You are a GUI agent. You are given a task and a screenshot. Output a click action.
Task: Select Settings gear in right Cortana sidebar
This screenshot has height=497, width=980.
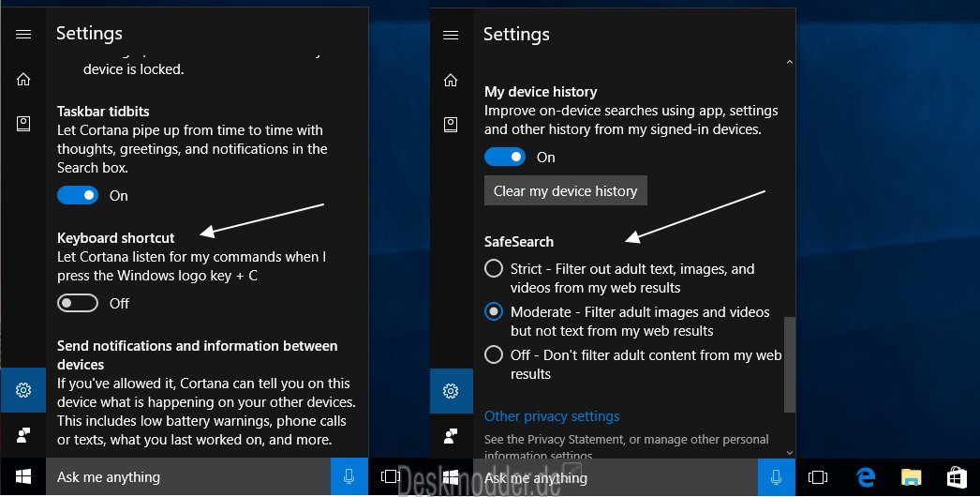click(451, 391)
